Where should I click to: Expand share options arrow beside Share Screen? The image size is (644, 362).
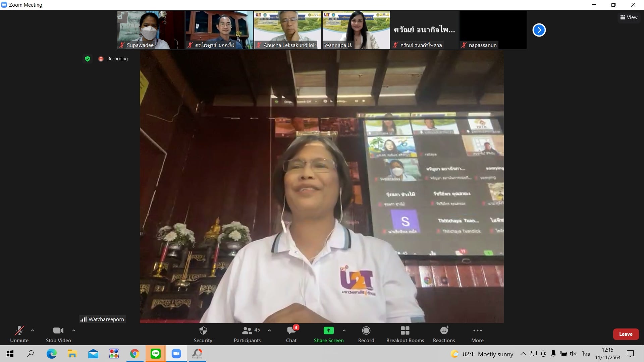coord(344,330)
